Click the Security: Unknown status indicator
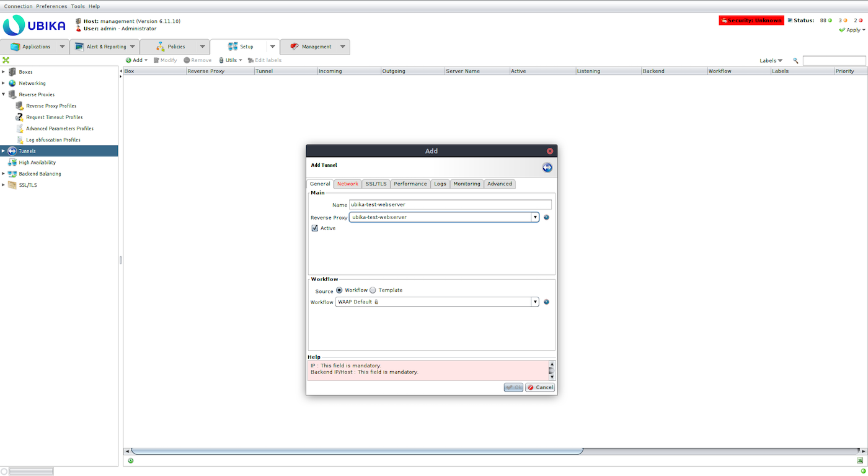This screenshot has height=476, width=868. pos(751,20)
